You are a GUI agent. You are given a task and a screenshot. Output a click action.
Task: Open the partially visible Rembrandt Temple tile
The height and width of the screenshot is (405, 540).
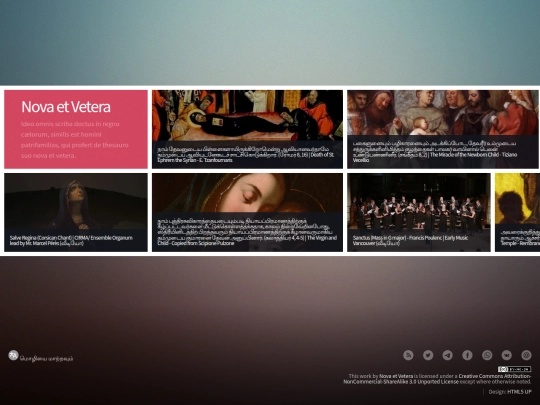[x=517, y=212]
